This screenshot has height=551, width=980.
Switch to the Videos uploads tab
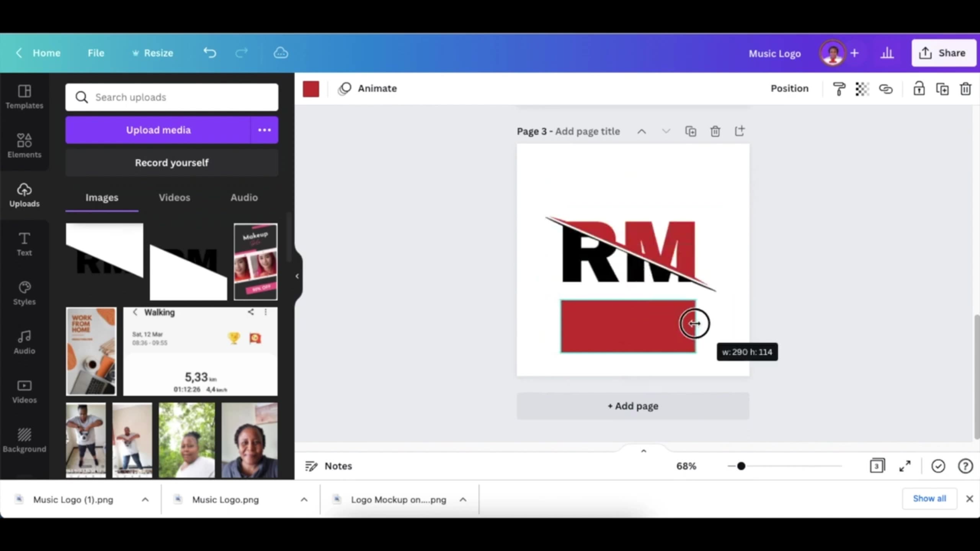(x=174, y=197)
